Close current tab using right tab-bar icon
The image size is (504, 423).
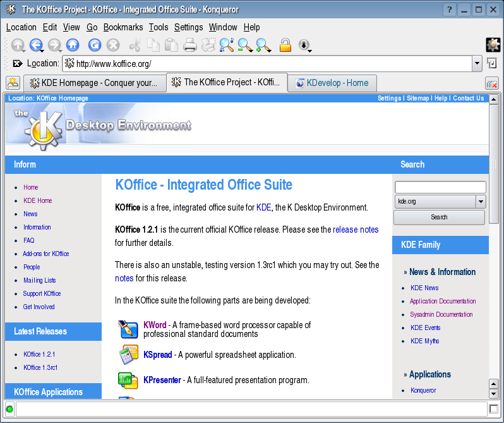click(x=491, y=83)
